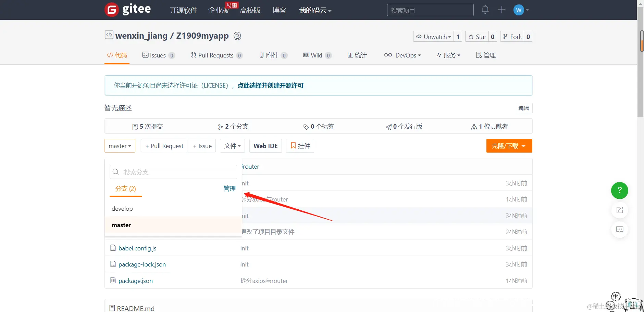Star this repository
Viewport: 644px width, 312px height.
477,37
